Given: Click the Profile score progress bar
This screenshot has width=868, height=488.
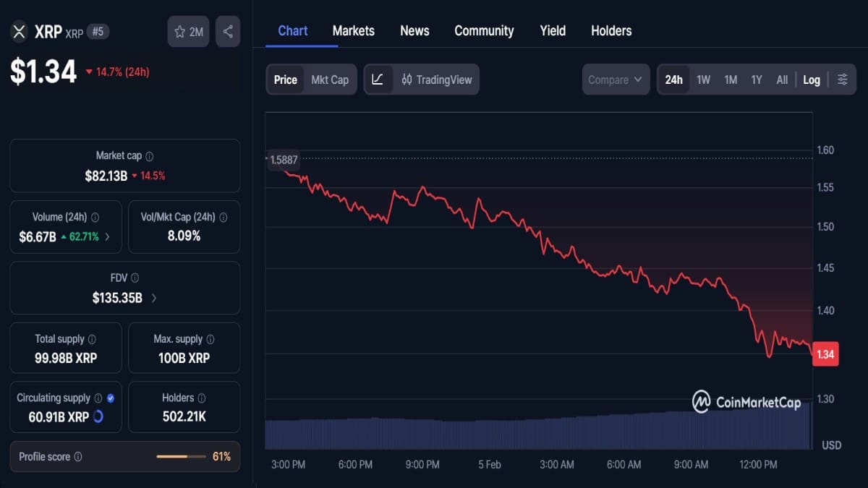Looking at the screenshot, I should pyautogui.click(x=182, y=457).
